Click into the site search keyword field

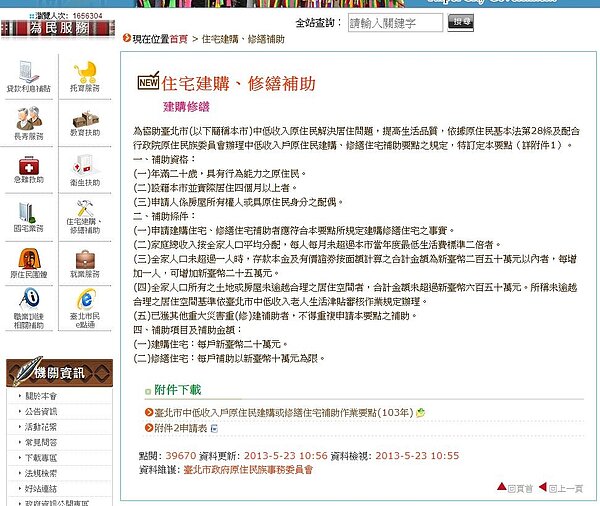click(395, 22)
